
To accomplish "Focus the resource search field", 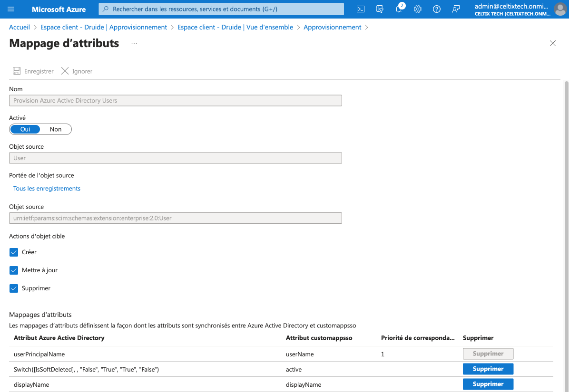I will (221, 9).
